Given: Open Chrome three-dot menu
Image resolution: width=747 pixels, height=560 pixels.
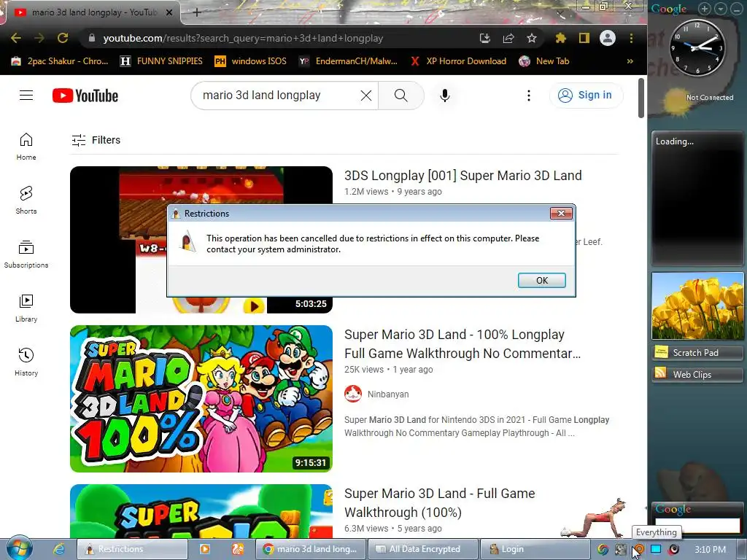Looking at the screenshot, I should [631, 38].
